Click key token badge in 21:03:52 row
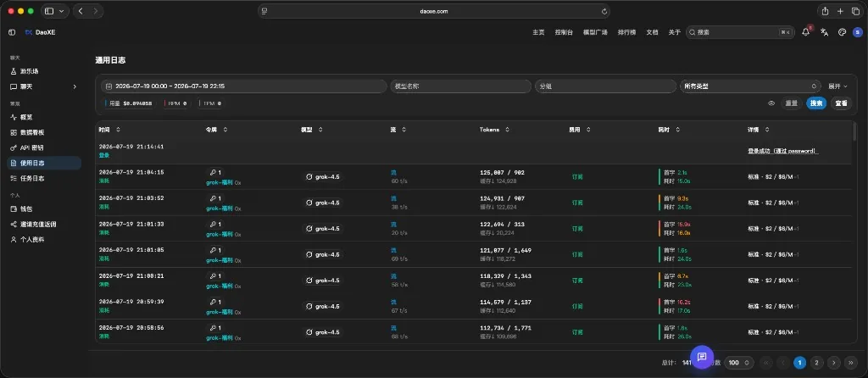The image size is (868, 378). click(214, 198)
